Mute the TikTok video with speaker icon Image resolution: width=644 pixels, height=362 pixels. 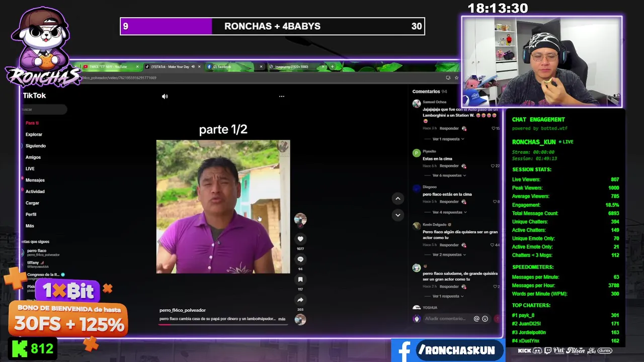165,96
